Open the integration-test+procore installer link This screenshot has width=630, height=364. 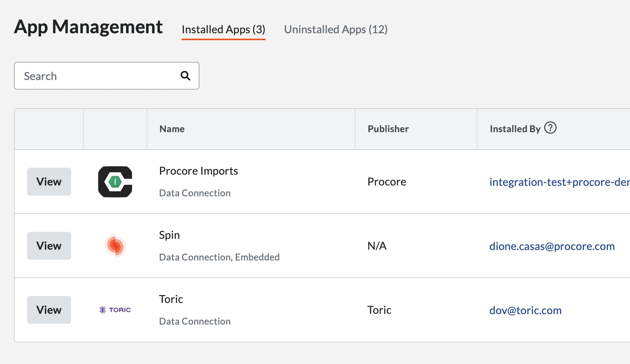(x=560, y=182)
